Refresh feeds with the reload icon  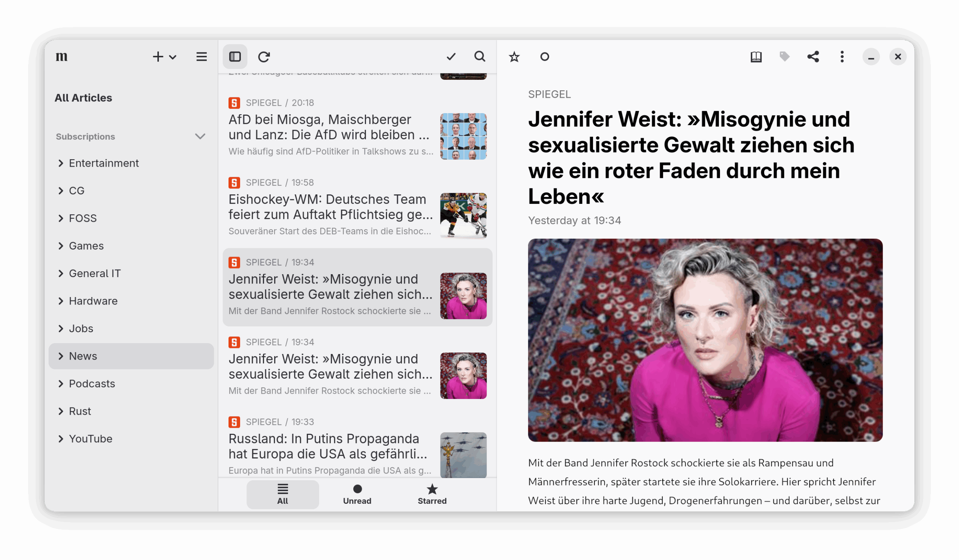point(264,57)
